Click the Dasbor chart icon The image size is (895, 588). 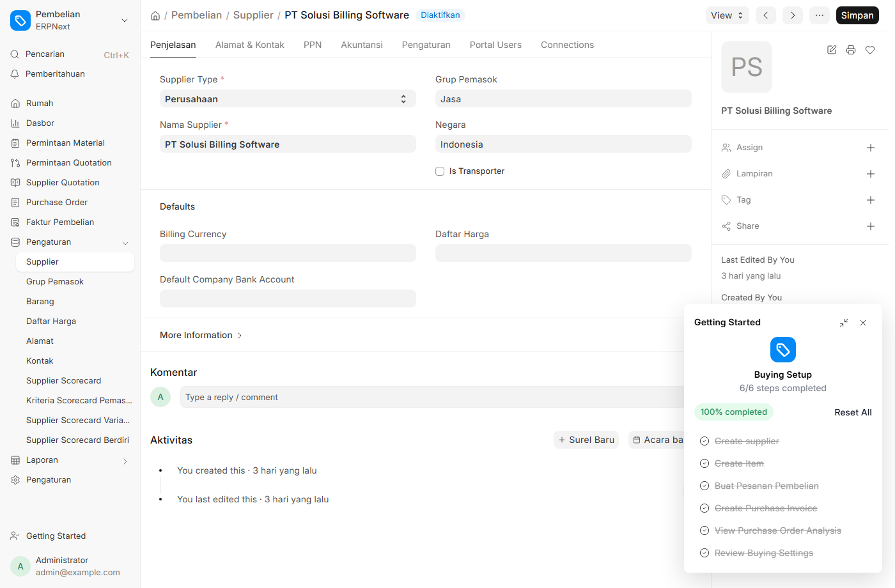(x=15, y=123)
